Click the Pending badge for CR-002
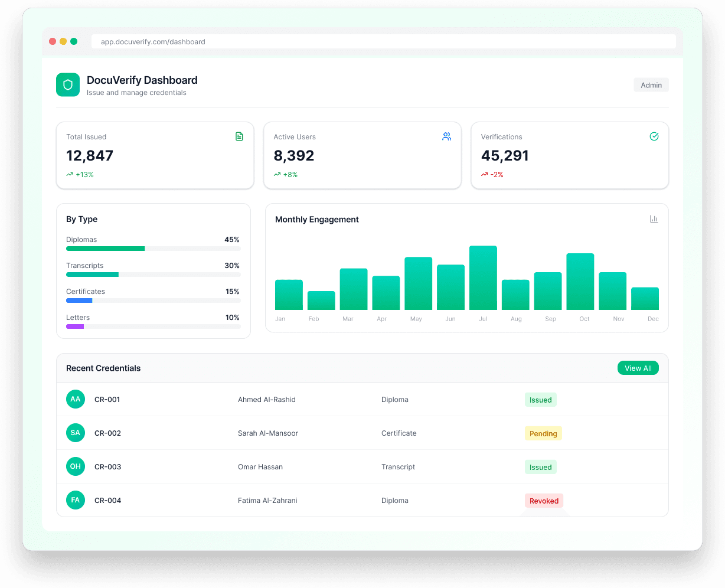The height and width of the screenshot is (588, 725). 543,433
